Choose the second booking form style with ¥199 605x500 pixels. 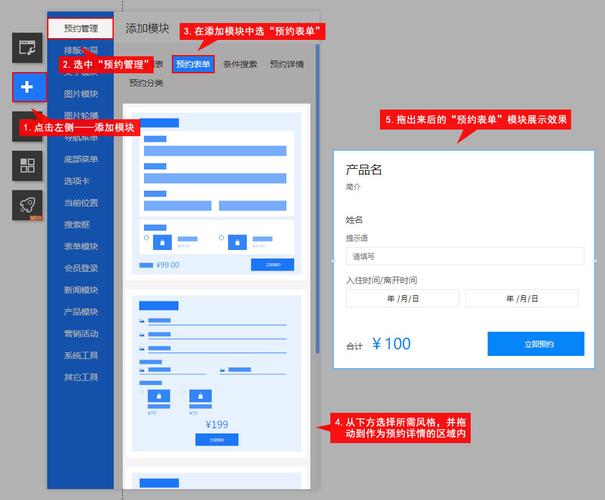point(216,373)
